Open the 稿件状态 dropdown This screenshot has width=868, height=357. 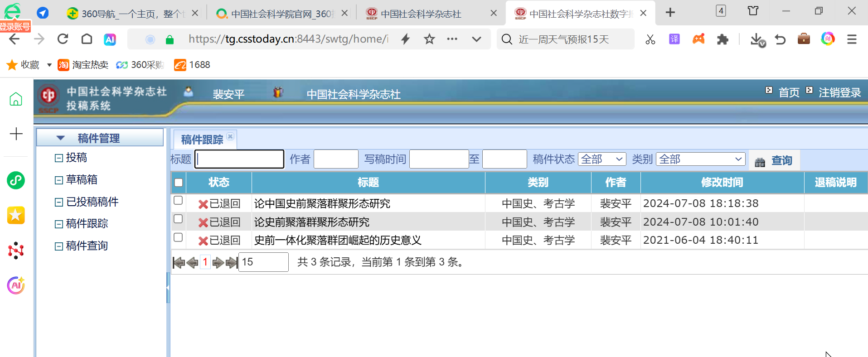601,159
